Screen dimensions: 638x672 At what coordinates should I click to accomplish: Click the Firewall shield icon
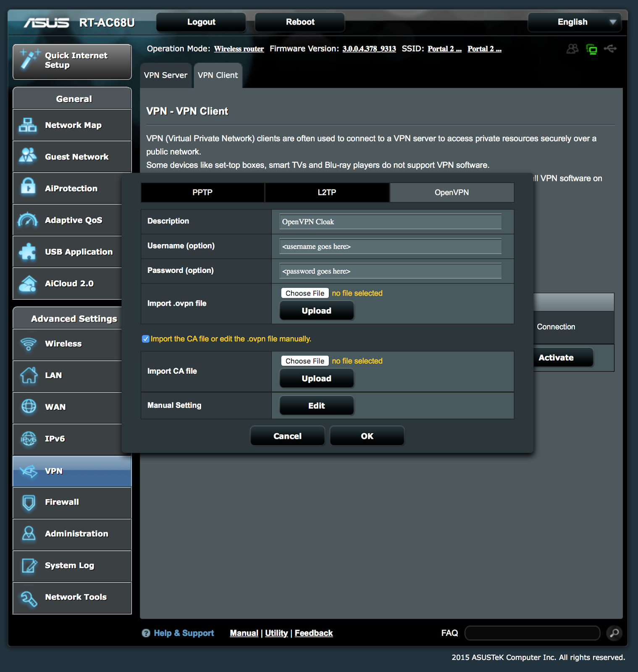(x=29, y=502)
